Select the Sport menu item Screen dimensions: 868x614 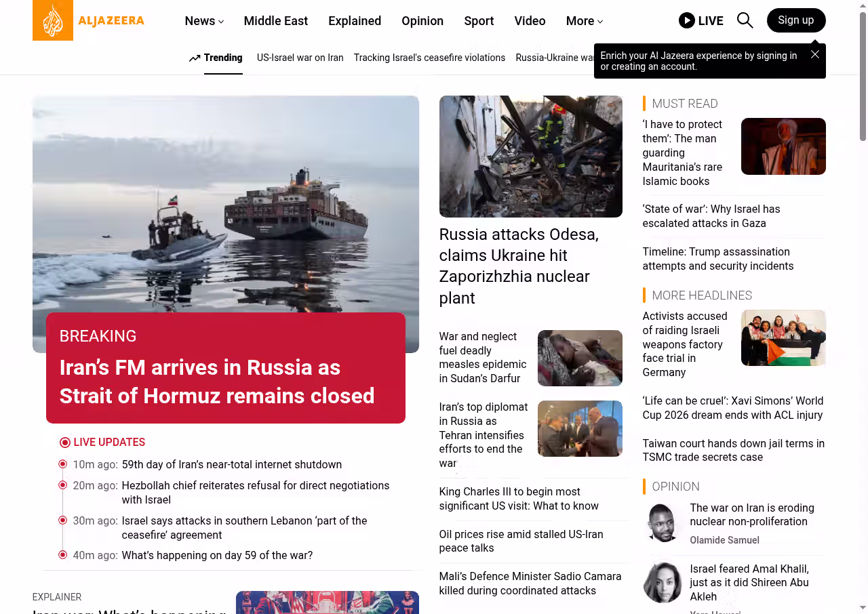point(479,21)
